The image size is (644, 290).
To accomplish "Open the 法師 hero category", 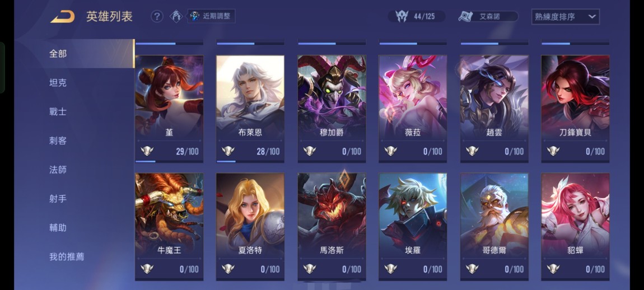I will (x=58, y=170).
